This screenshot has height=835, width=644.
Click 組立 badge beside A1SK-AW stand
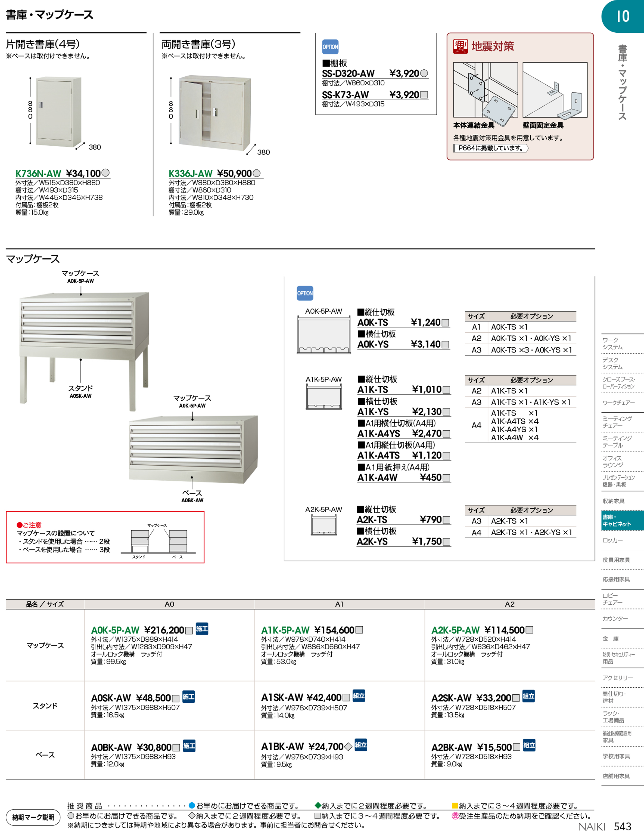coord(359,696)
